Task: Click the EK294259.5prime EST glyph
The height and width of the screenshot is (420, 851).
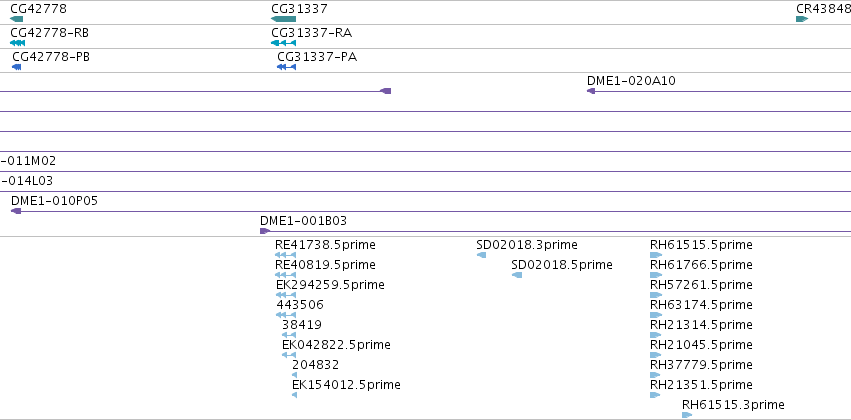Action: coord(286,295)
